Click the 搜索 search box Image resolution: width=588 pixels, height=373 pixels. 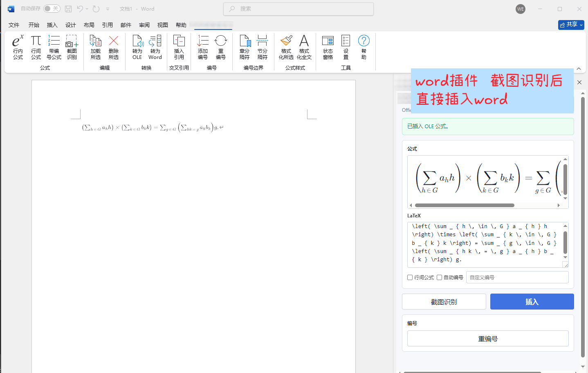(x=298, y=9)
